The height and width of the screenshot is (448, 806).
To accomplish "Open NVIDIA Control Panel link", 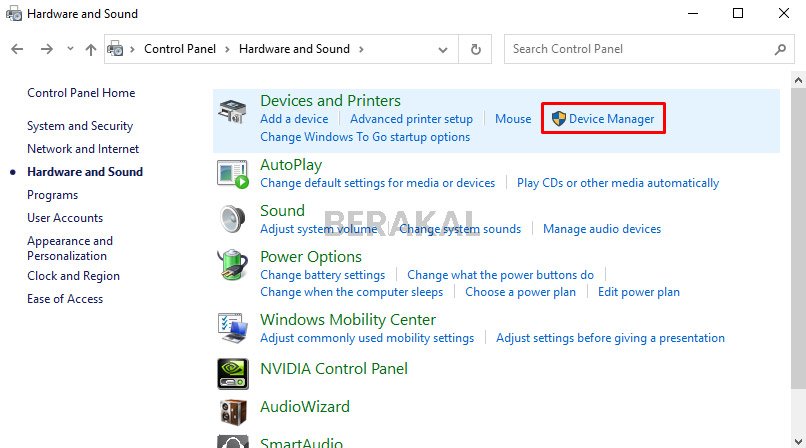I will point(334,369).
